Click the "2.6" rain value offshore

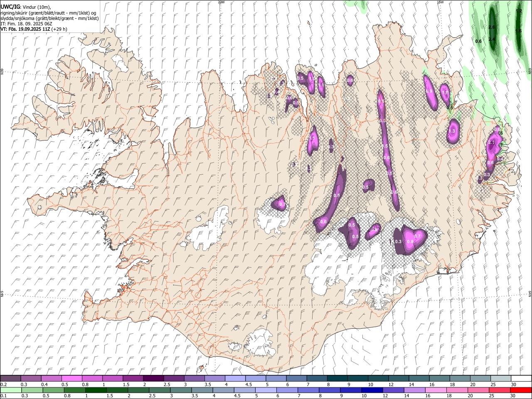point(492,27)
